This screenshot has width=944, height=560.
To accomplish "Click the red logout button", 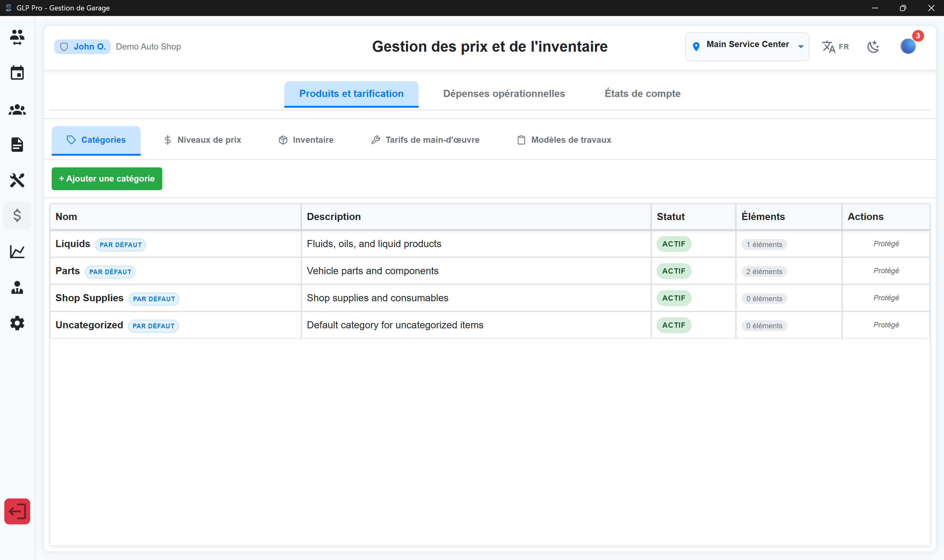I will [17, 511].
